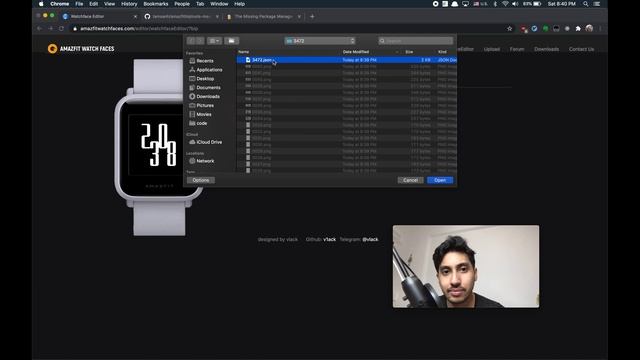
Task: Click the file dialog search field
Action: pyautogui.click(x=416, y=41)
